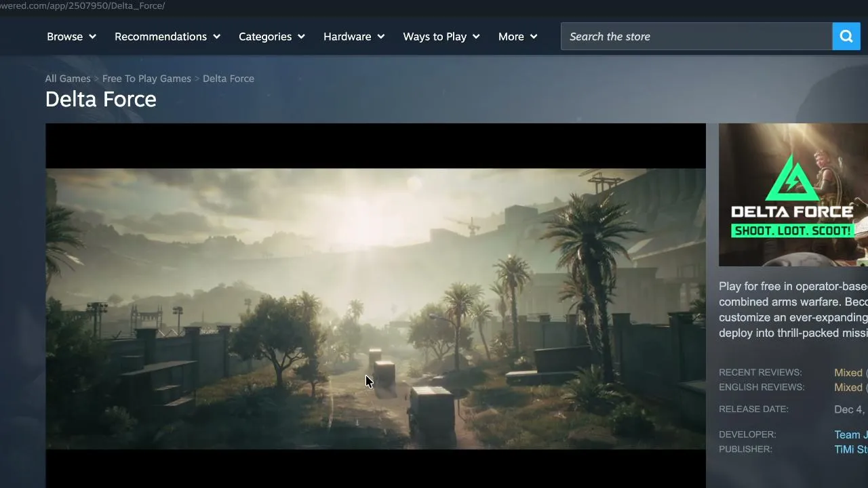The height and width of the screenshot is (488, 868).
Task: Open the More menu
Action: (518, 37)
